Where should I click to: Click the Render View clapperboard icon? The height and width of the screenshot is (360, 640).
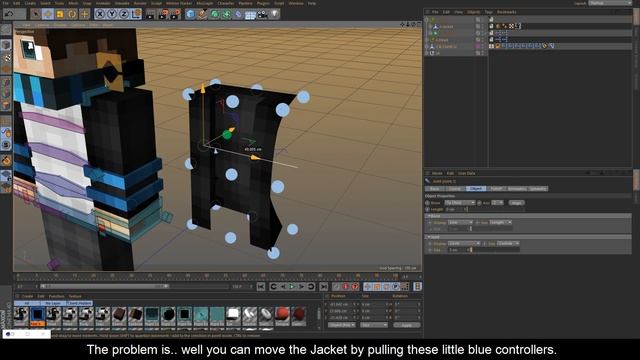click(151, 14)
